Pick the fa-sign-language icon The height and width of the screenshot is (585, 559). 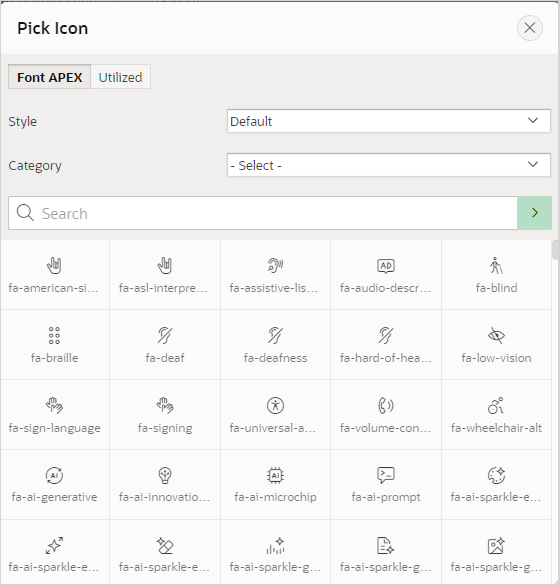tap(55, 414)
